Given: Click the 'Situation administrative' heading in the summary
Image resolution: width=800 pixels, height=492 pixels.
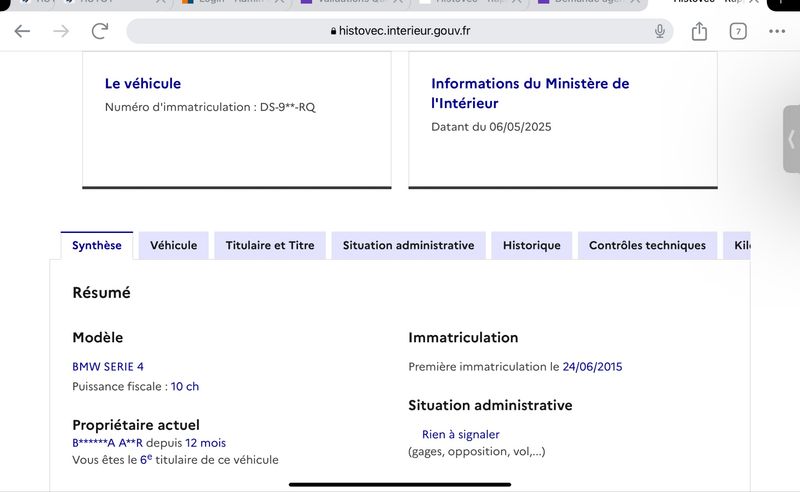Looking at the screenshot, I should point(490,406).
